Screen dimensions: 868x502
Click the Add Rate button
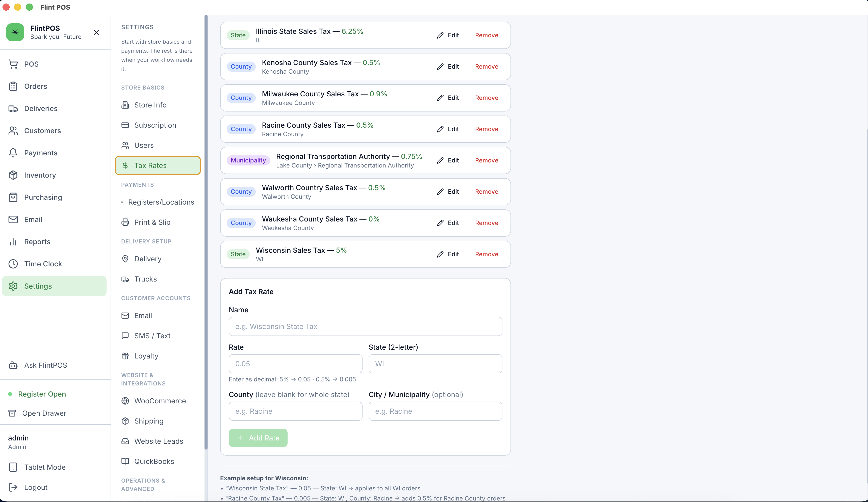(258, 438)
